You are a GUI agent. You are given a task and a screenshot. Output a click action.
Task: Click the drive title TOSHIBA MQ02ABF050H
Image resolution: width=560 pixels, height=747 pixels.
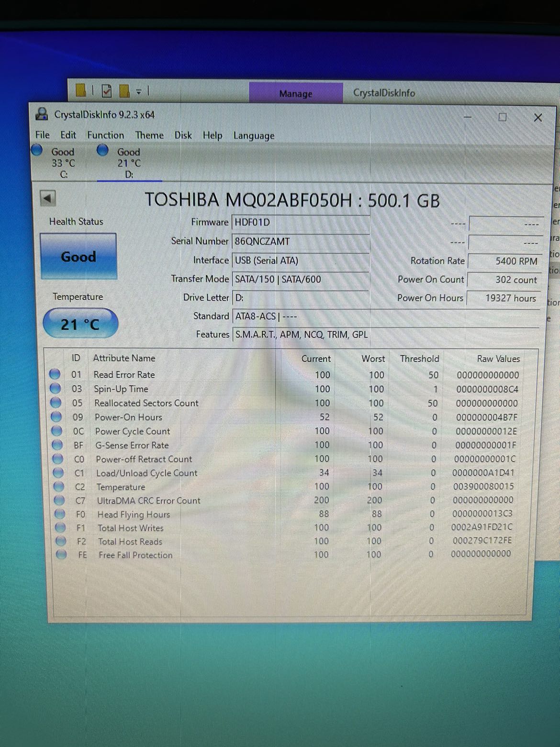point(248,200)
